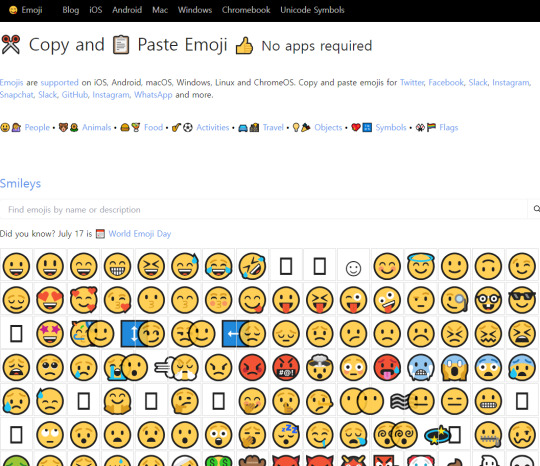Viewport: 540px width, 466px height.
Task: Copy the zany face emoji
Action: [387, 300]
